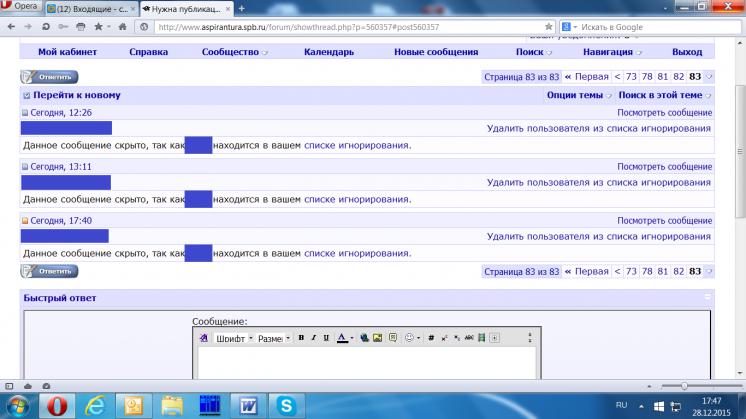Click the browser zoom slider

pos(684,385)
